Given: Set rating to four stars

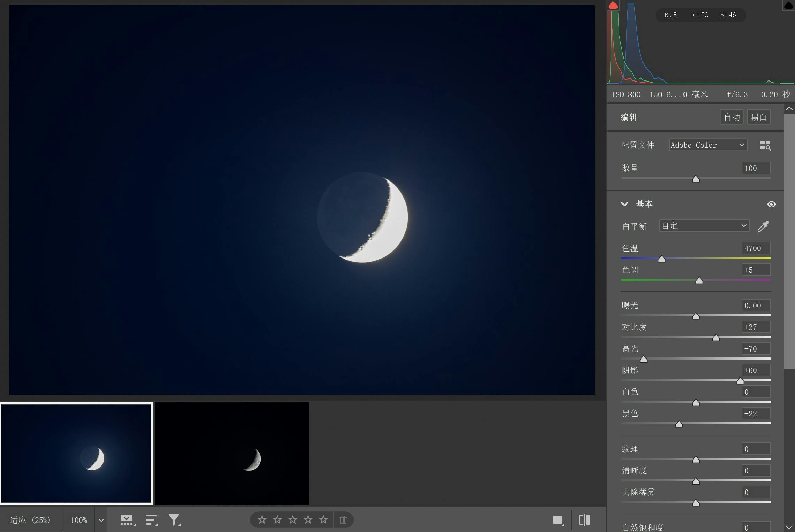Looking at the screenshot, I should click(x=308, y=520).
